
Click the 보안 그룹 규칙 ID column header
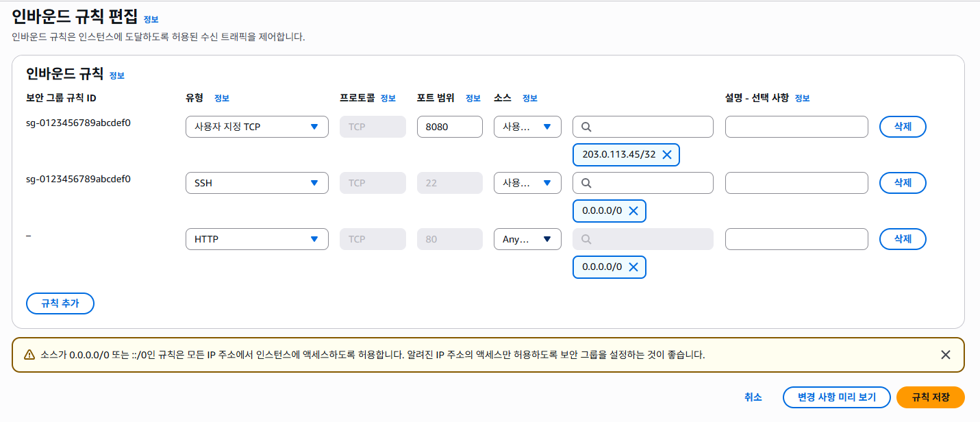coord(61,98)
